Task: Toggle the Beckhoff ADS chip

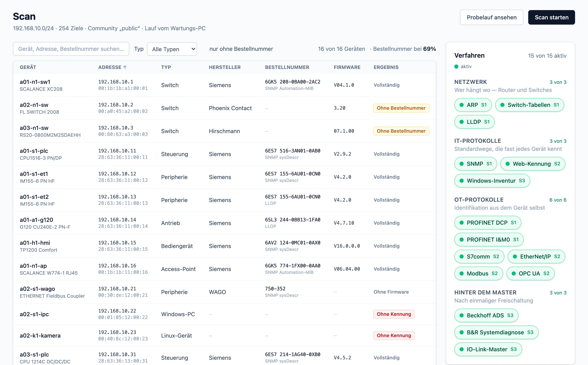Action: pos(486,315)
